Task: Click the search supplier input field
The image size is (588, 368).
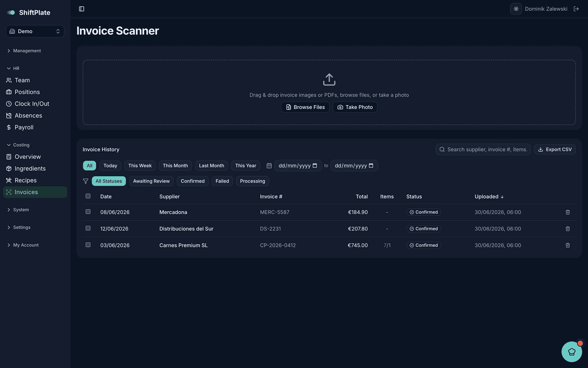Action: pos(483,149)
